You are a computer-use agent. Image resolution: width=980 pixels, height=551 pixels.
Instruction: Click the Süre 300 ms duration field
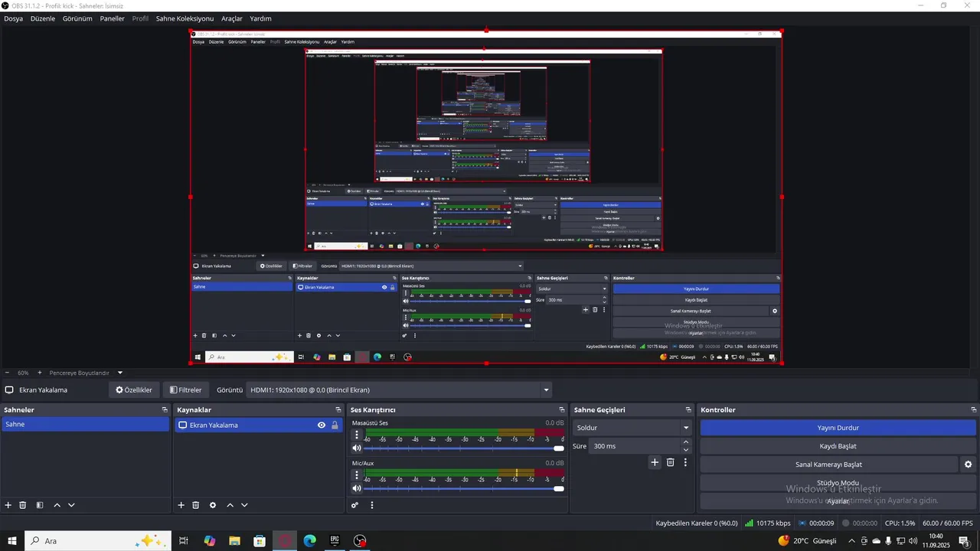[x=634, y=446]
